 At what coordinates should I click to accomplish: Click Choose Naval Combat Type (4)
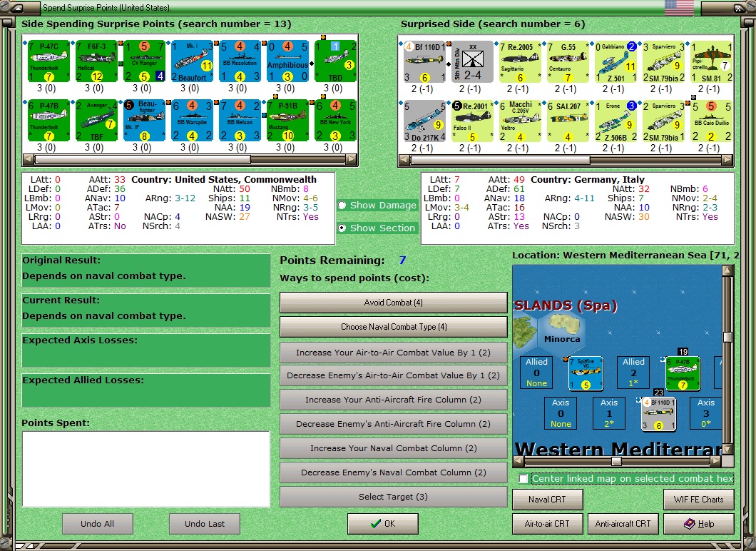click(394, 327)
